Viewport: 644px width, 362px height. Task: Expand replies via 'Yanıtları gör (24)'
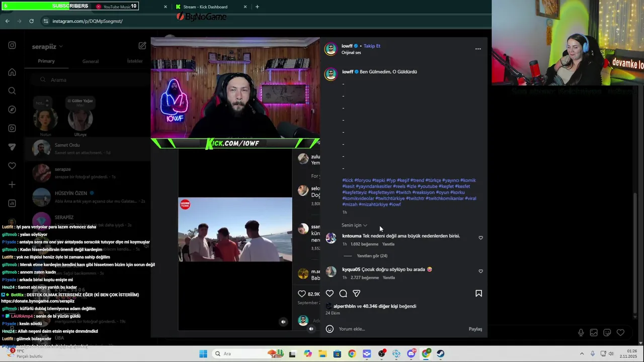pos(372,256)
